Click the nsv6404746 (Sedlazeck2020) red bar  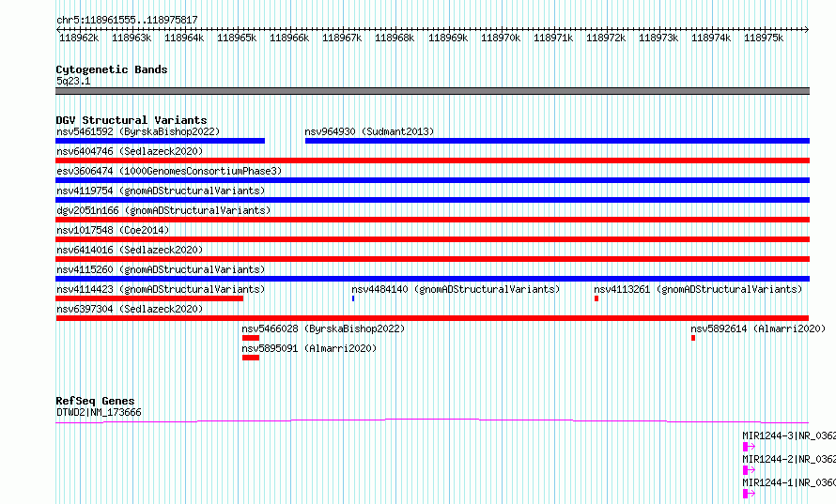pyautogui.click(x=432, y=160)
